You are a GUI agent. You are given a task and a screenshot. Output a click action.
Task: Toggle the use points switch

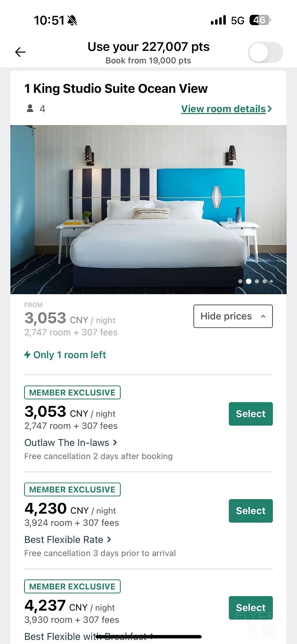[265, 52]
